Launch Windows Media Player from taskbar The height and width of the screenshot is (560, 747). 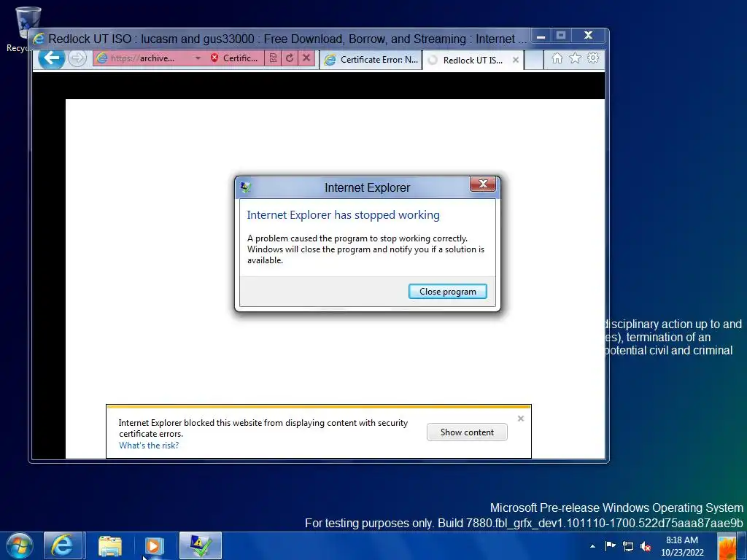[154, 545]
